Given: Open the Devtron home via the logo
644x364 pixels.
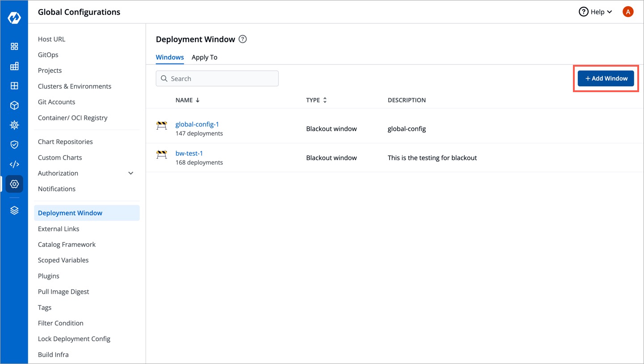Looking at the screenshot, I should [x=14, y=17].
